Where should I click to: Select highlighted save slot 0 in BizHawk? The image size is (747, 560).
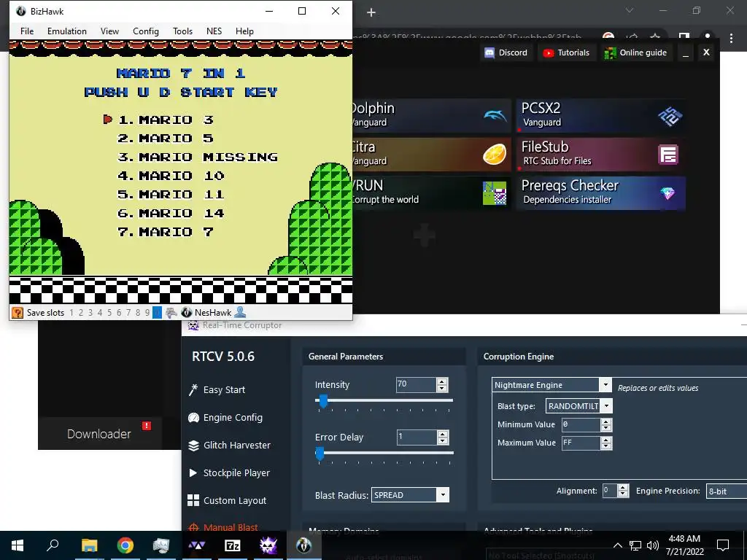[157, 313]
